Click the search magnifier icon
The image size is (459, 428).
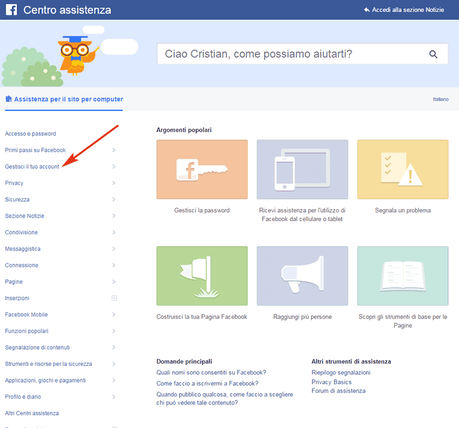[433, 54]
